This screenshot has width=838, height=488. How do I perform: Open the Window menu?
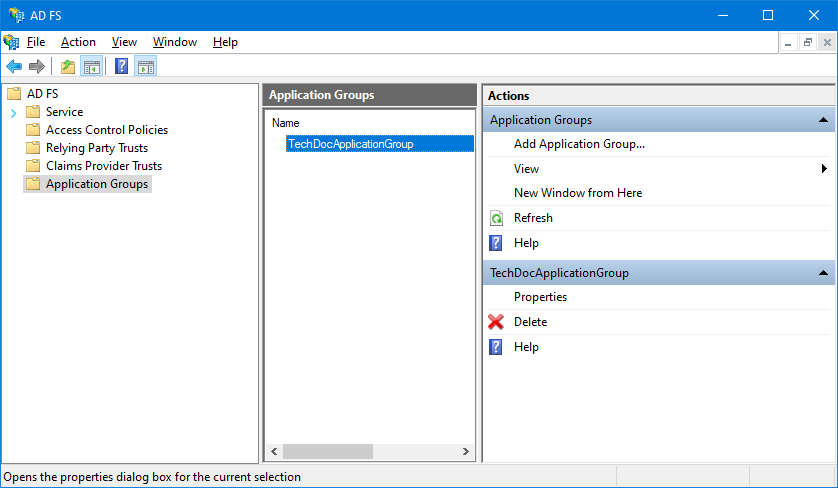(x=175, y=42)
